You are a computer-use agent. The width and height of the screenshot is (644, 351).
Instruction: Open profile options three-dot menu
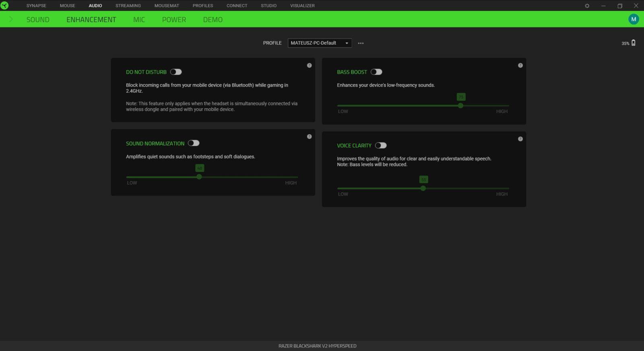pyautogui.click(x=361, y=43)
